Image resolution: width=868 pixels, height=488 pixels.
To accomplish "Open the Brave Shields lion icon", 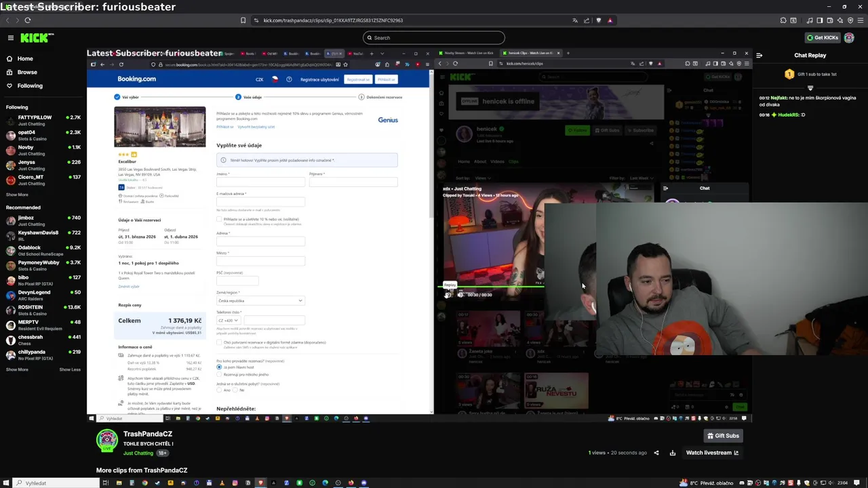I will (599, 20).
